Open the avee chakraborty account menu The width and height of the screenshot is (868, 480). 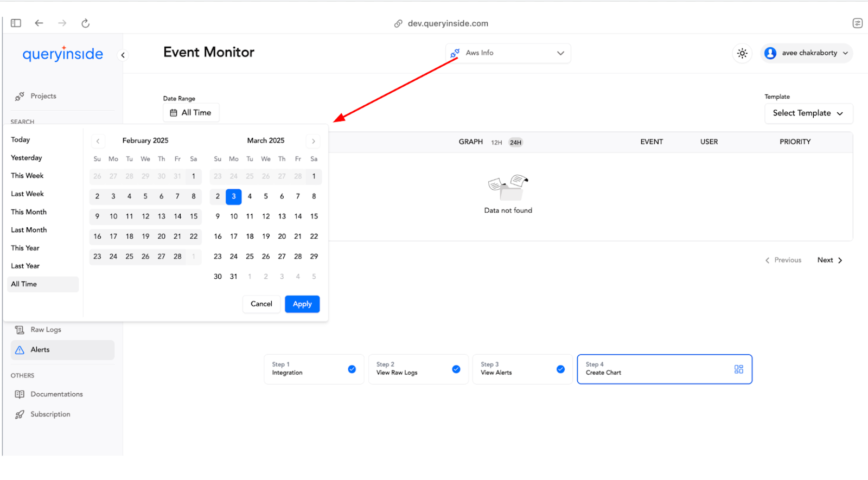807,53
